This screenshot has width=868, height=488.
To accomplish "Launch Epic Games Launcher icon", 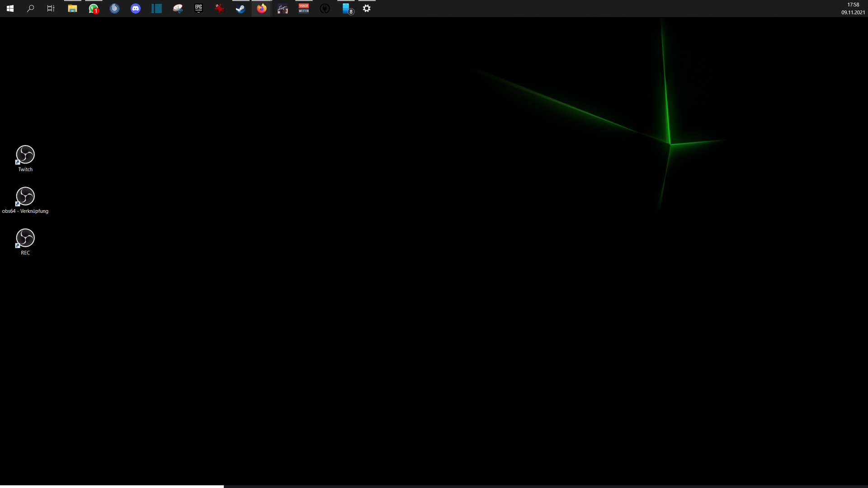I will [x=198, y=9].
